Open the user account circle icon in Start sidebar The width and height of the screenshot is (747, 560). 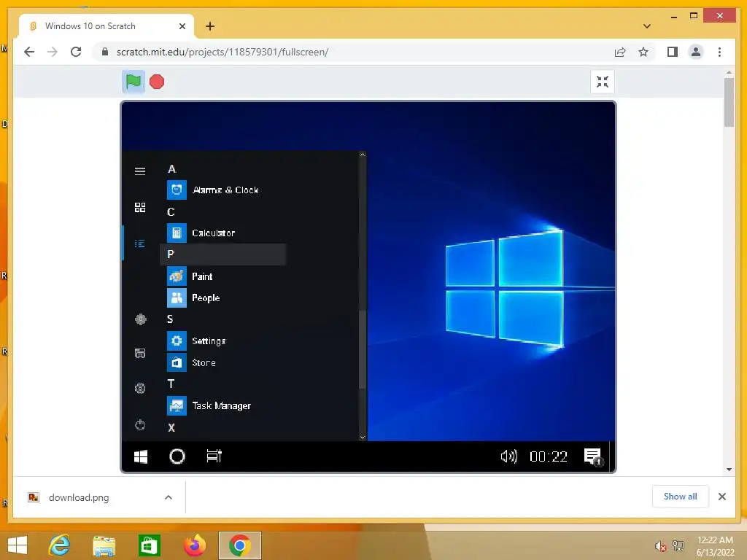click(141, 319)
